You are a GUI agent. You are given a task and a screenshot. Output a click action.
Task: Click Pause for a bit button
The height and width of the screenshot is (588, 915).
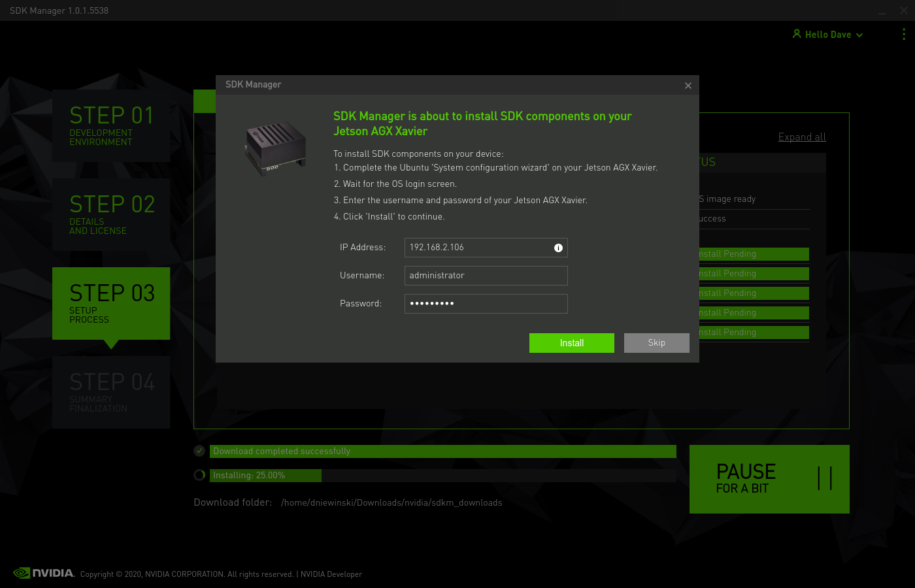[769, 479]
